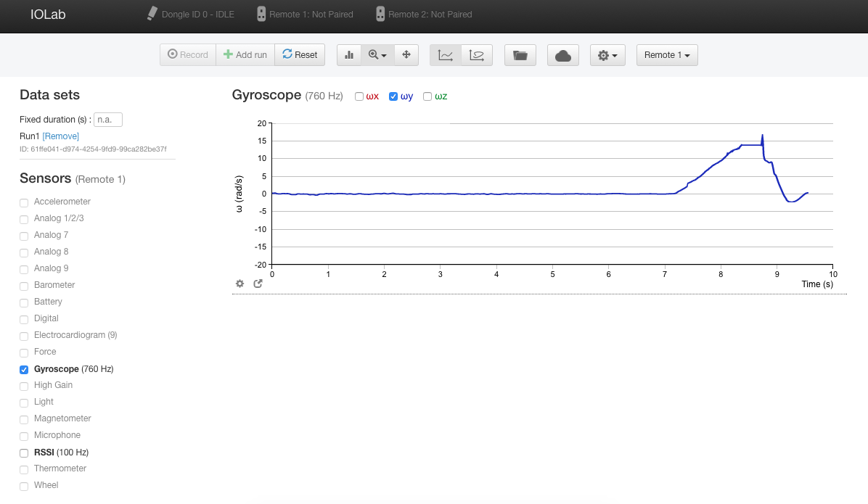Image resolution: width=868 pixels, height=504 pixels.
Task: Open saved data folder
Action: (x=520, y=55)
